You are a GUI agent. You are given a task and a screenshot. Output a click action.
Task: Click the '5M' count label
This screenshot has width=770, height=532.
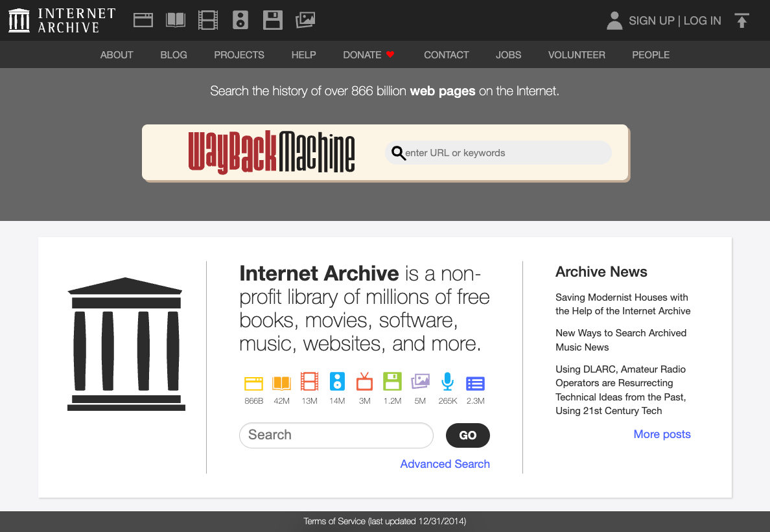(x=420, y=401)
